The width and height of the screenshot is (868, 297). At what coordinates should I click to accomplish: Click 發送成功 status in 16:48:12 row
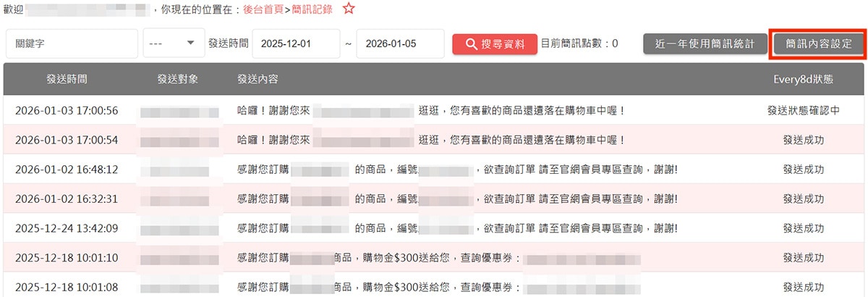[x=803, y=169]
